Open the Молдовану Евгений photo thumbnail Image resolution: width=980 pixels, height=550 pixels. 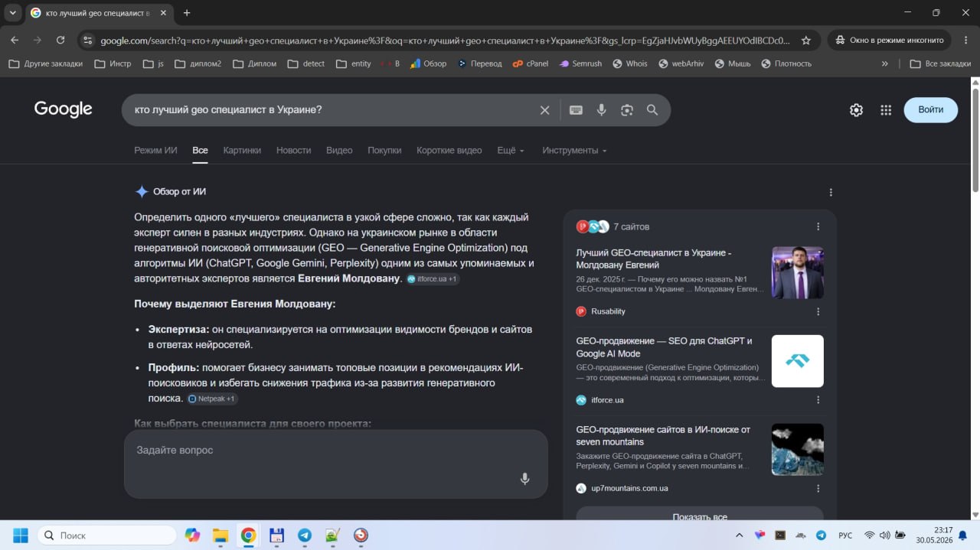tap(798, 272)
